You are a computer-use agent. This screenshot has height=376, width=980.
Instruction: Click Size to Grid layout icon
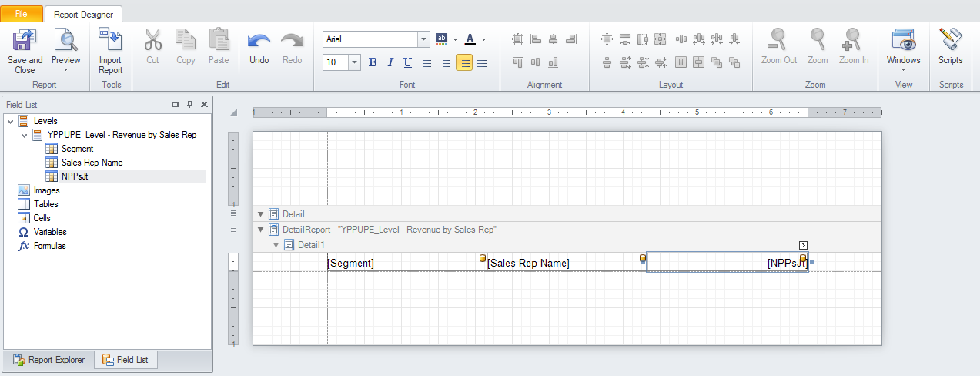(607, 39)
